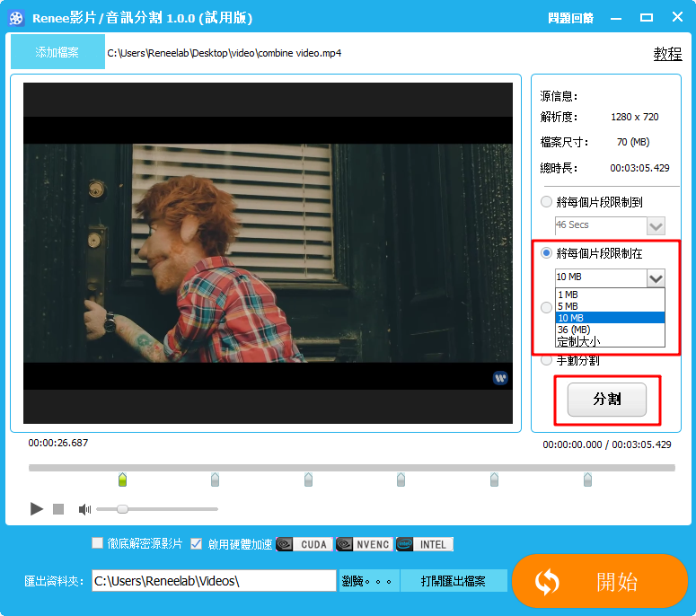Click the green first split marker
This screenshot has width=696, height=616.
[x=122, y=480]
